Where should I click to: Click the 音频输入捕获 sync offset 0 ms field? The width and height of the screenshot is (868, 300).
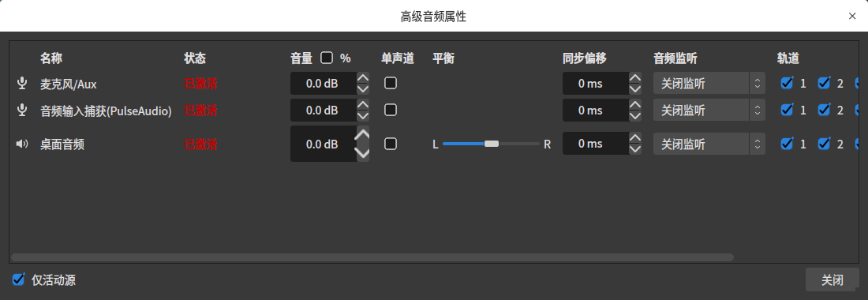tap(596, 111)
